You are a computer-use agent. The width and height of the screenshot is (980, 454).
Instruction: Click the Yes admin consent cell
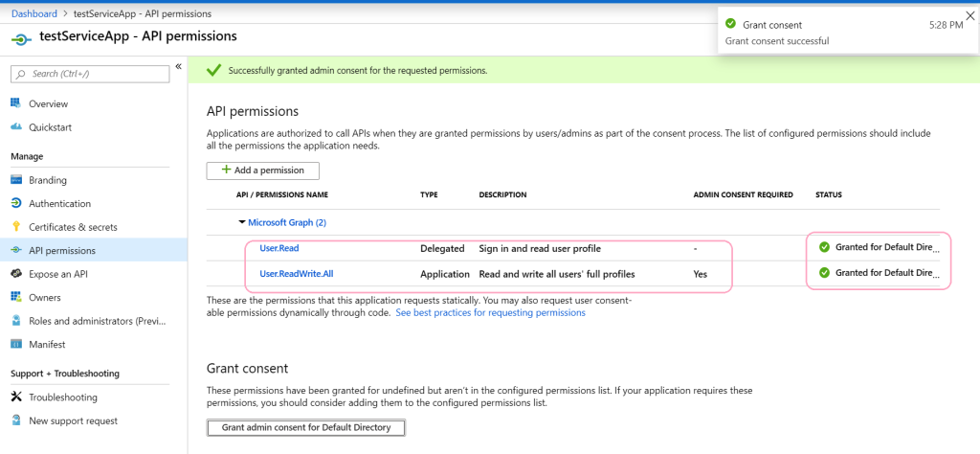(701, 274)
